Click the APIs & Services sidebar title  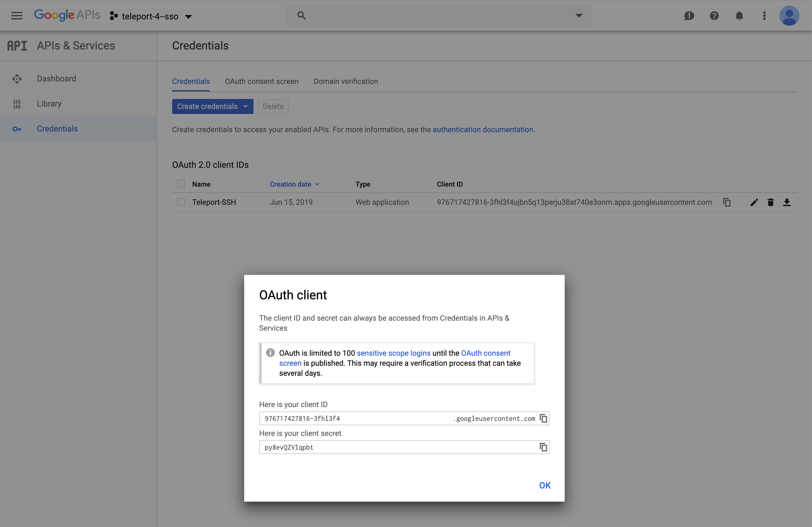76,46
